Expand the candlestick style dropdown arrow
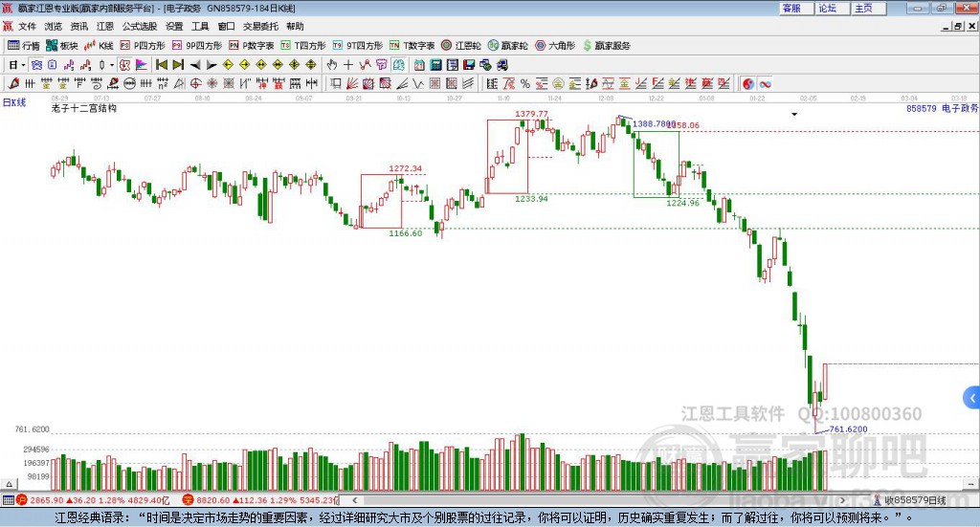Image resolution: width=980 pixels, height=527 pixels. tap(112, 65)
